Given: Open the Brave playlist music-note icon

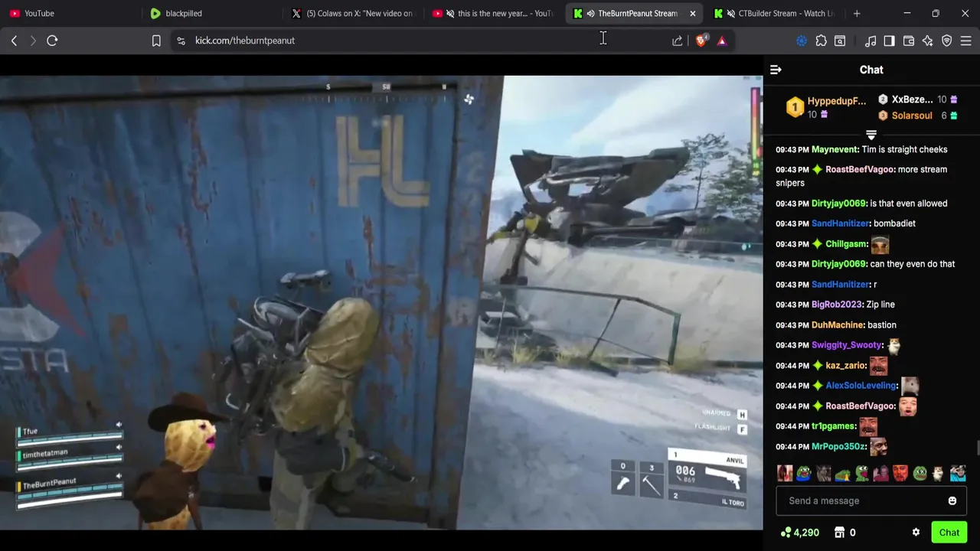Looking at the screenshot, I should tap(871, 41).
